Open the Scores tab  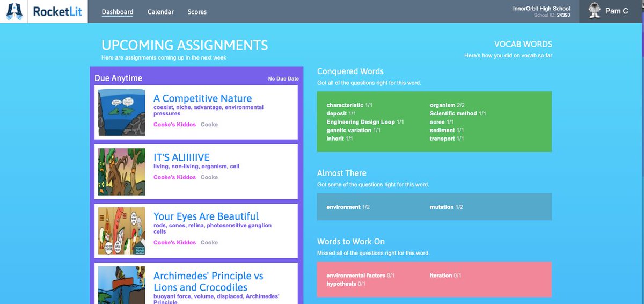click(197, 12)
